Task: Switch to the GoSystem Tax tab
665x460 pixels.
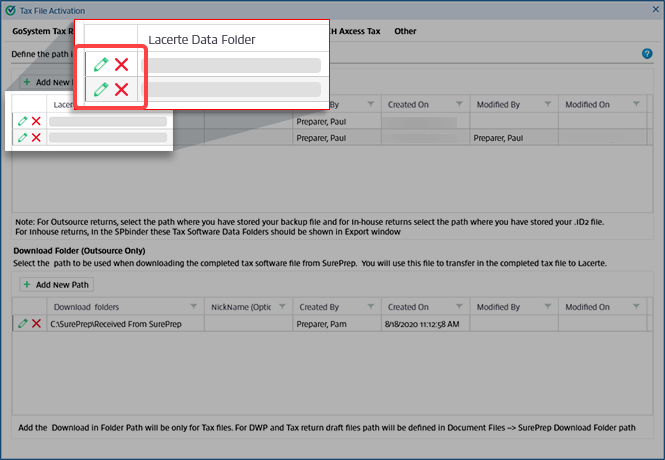Action: pos(42,31)
